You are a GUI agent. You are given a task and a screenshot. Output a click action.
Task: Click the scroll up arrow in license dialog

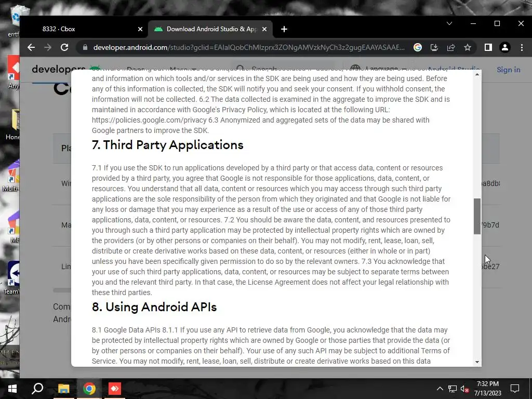tap(477, 74)
